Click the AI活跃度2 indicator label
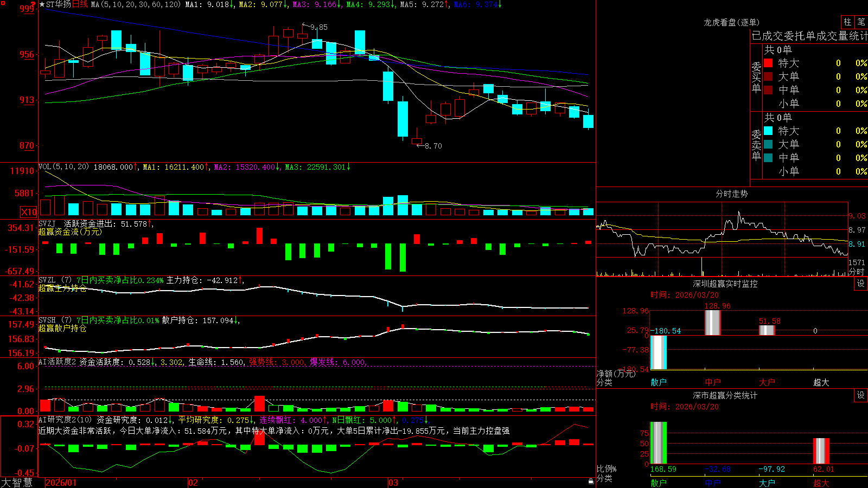 pyautogui.click(x=58, y=362)
